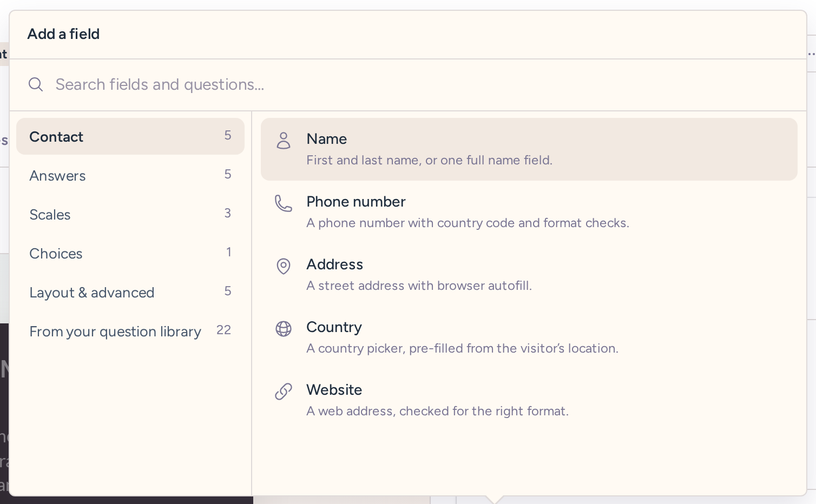Click "A street address with browser autofill."
The image size is (816, 504).
[x=419, y=286]
